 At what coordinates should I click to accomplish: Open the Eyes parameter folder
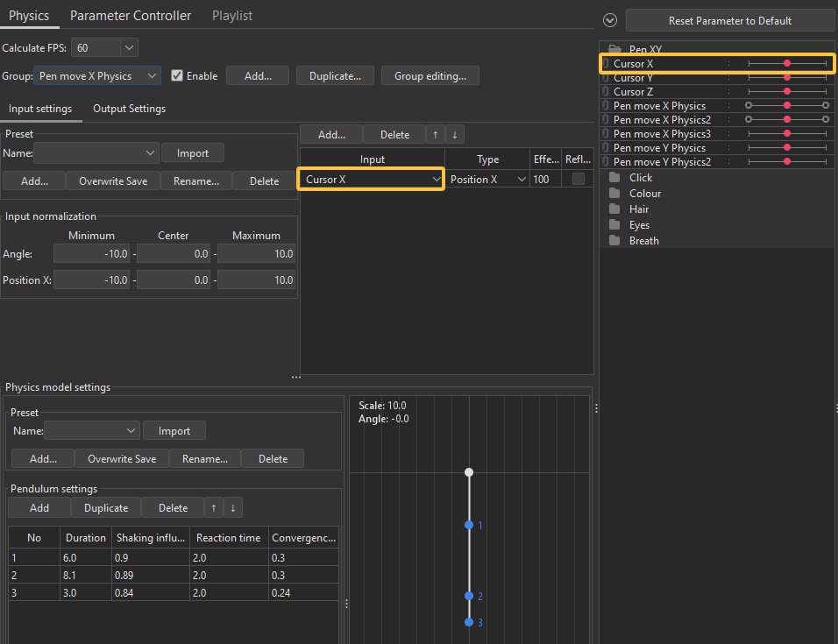coord(639,225)
